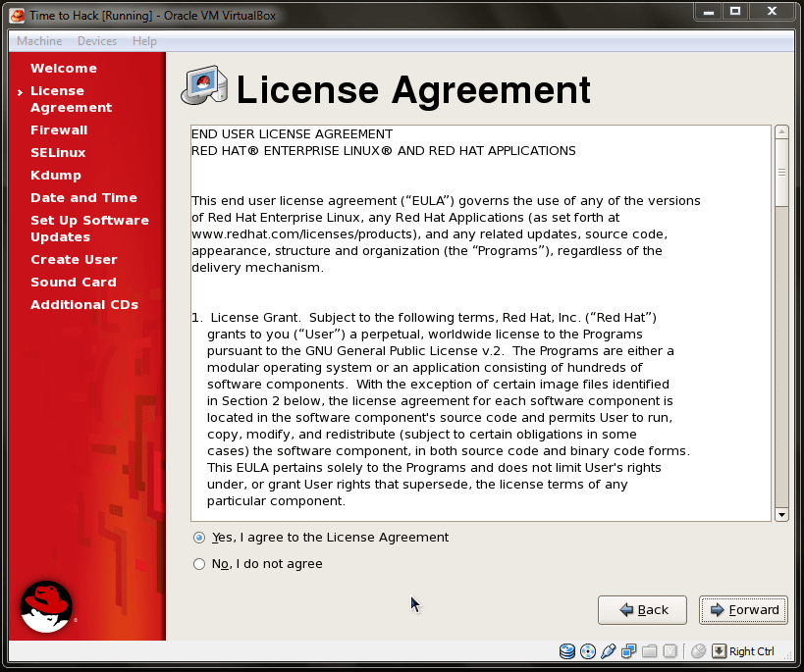The width and height of the screenshot is (804, 672).
Task: Go back with the Back button
Action: (x=642, y=610)
